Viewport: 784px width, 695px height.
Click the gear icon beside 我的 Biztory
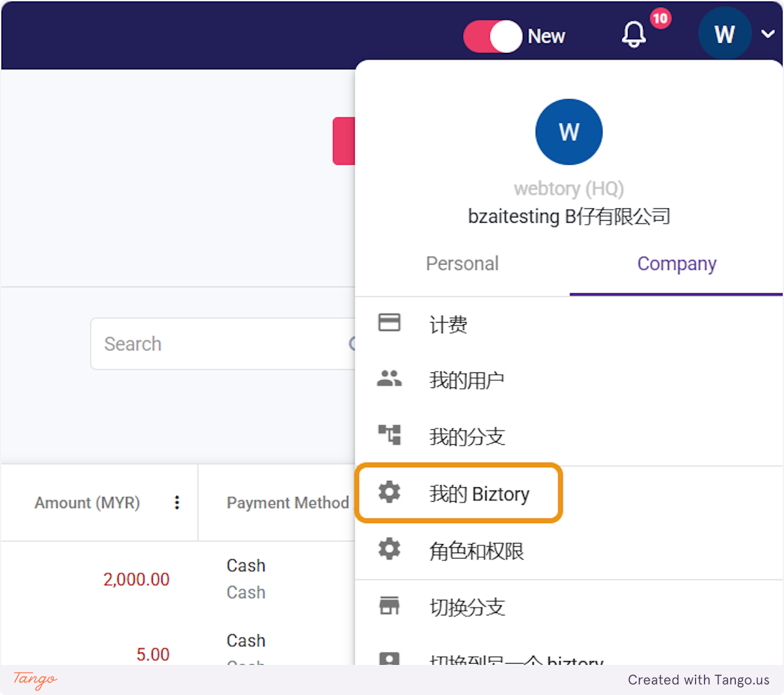[389, 492]
